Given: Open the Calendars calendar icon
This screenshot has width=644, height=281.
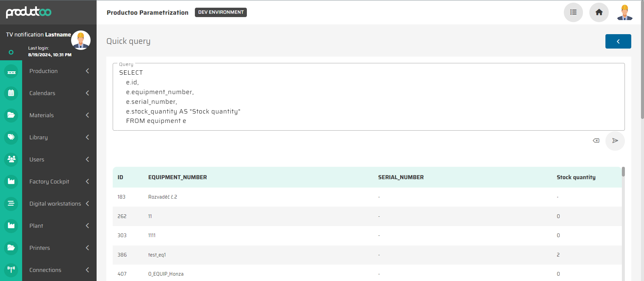Looking at the screenshot, I should pyautogui.click(x=11, y=93).
